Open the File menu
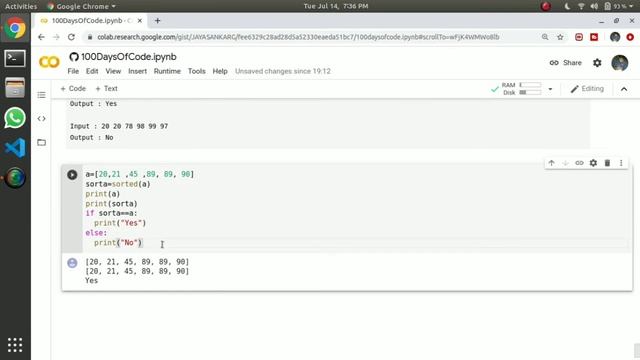This screenshot has width=640, height=360. click(x=73, y=71)
